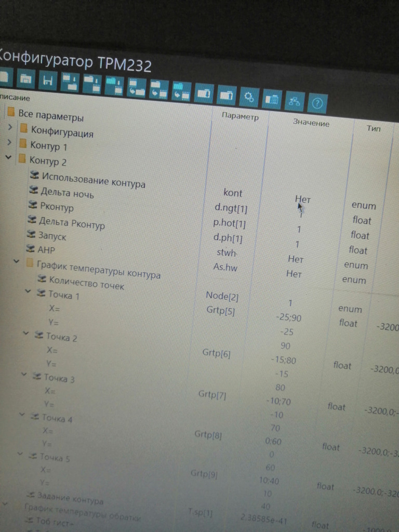Click the toolbar icon right of the save icon
This screenshot has height=532, width=399.
70,83
